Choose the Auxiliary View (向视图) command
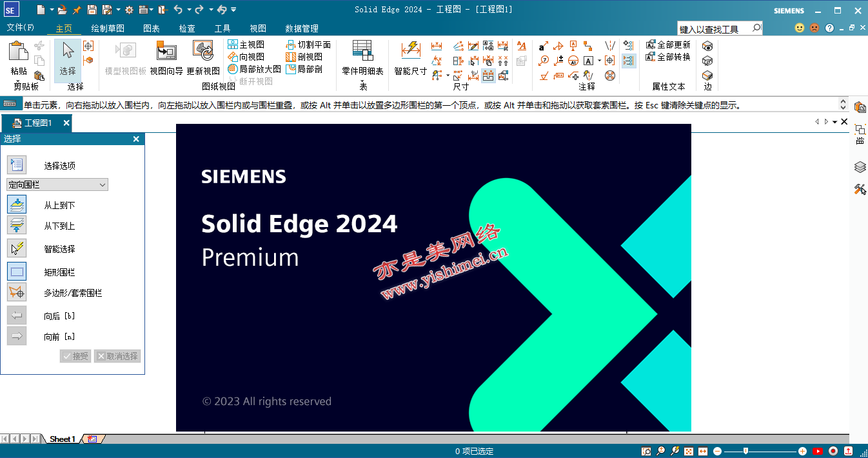The image size is (868, 458). (246, 57)
